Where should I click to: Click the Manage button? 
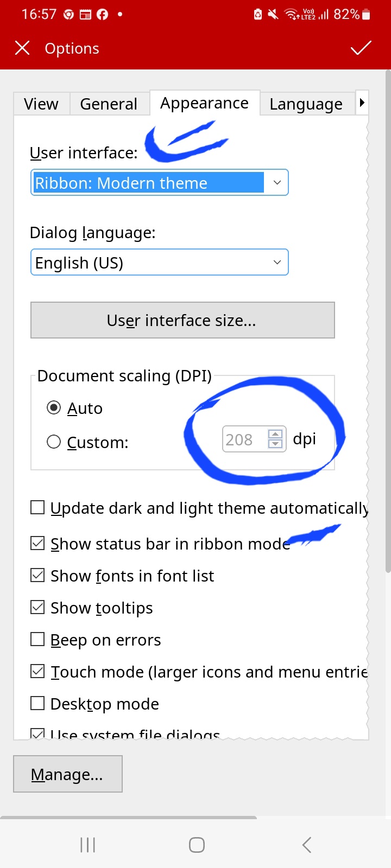click(68, 774)
